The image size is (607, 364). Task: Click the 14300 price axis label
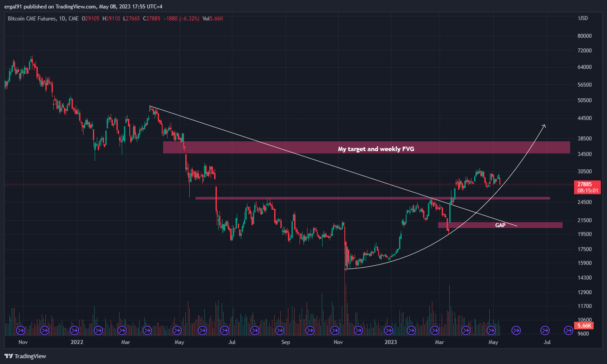point(585,278)
